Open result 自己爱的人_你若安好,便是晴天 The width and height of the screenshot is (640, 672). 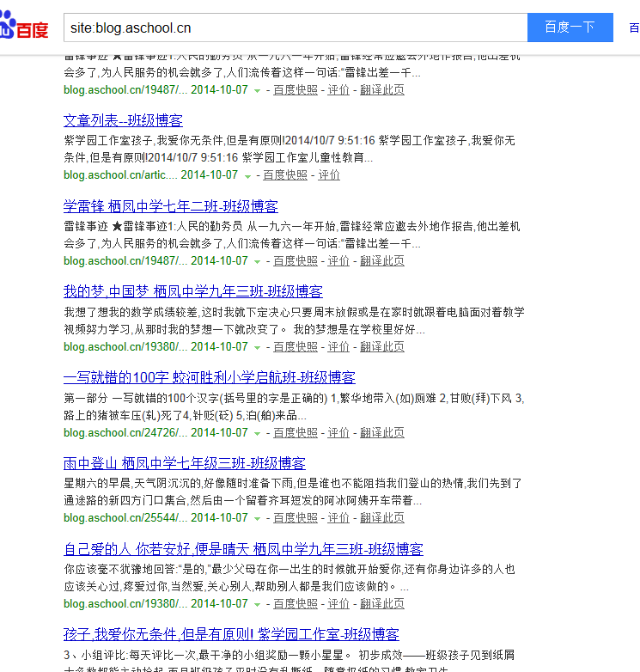coord(243,549)
